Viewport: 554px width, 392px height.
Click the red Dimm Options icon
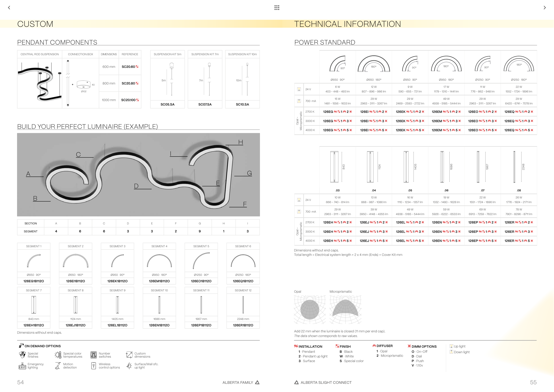pyautogui.click(x=409, y=346)
